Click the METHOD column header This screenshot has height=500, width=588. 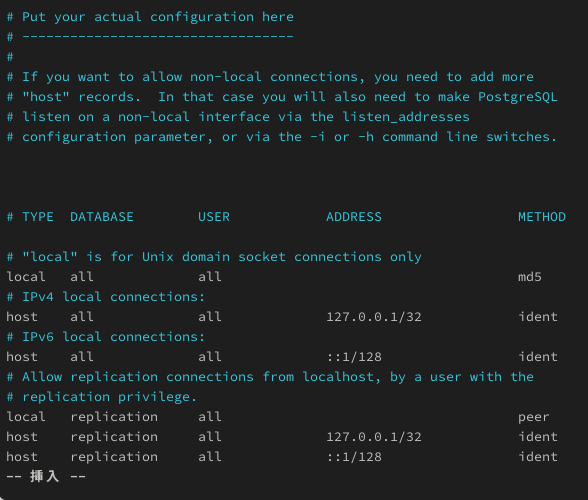tap(542, 217)
